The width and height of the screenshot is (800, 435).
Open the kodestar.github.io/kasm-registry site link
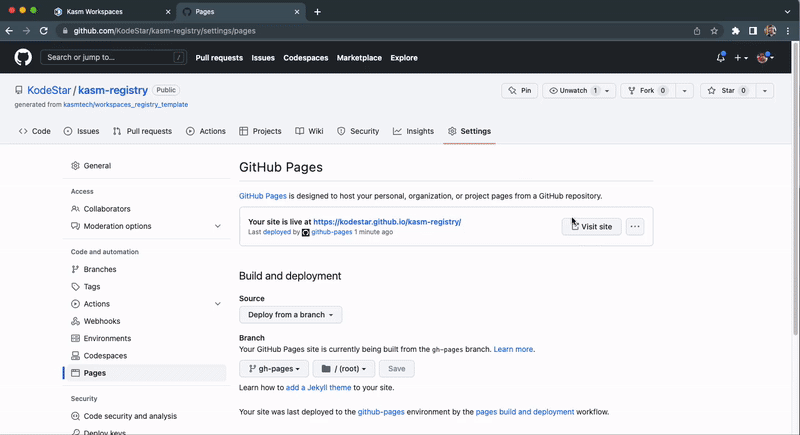point(387,222)
